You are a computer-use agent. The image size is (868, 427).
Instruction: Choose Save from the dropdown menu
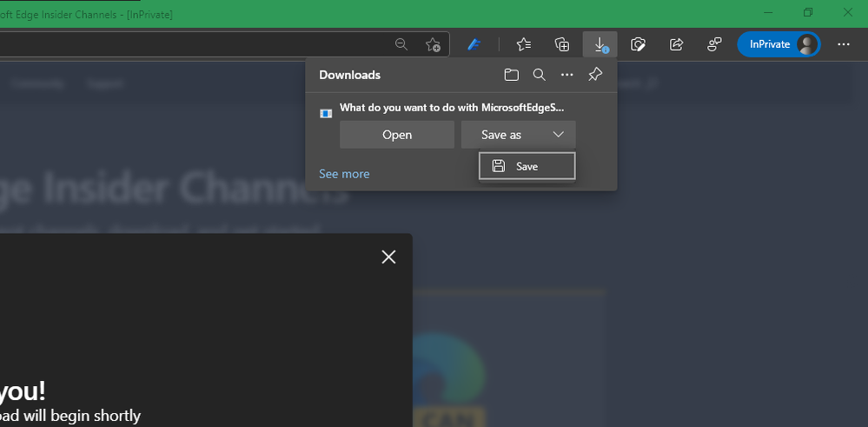527,166
